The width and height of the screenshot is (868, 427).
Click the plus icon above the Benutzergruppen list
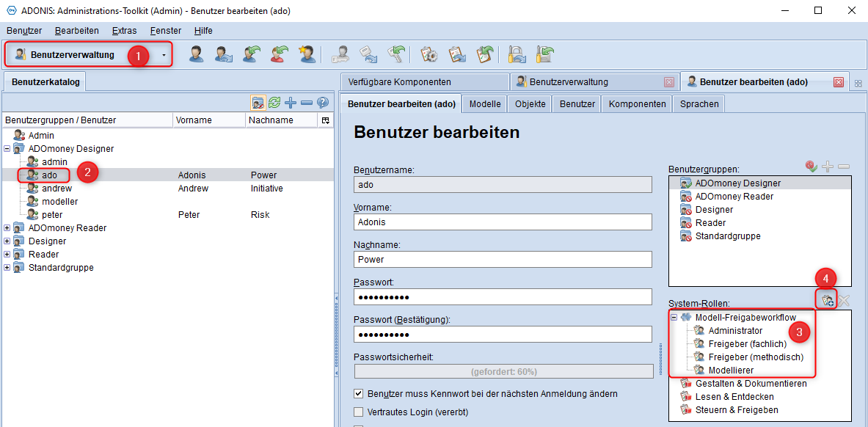[x=828, y=166]
